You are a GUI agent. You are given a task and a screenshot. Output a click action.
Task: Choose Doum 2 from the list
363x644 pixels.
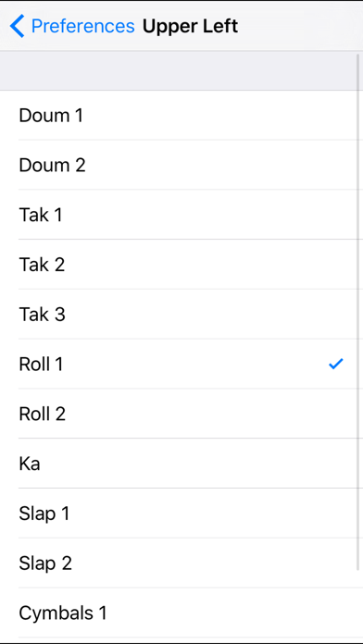click(181, 165)
